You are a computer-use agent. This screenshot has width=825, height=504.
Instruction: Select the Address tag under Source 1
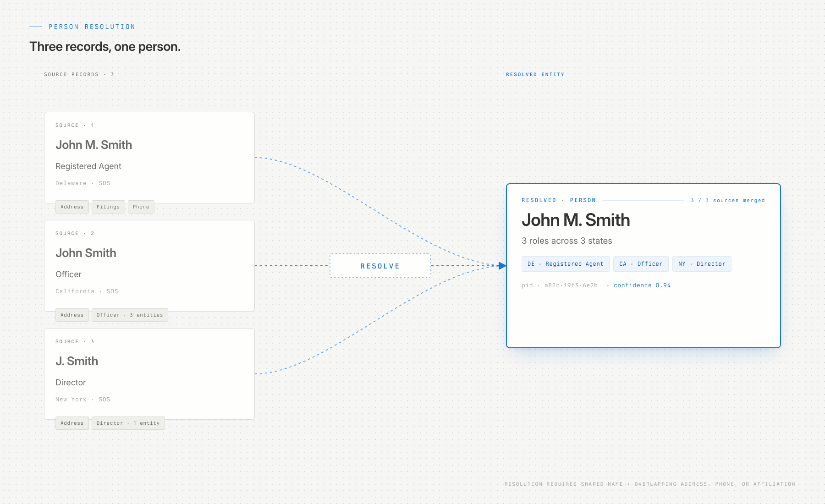pyautogui.click(x=72, y=207)
